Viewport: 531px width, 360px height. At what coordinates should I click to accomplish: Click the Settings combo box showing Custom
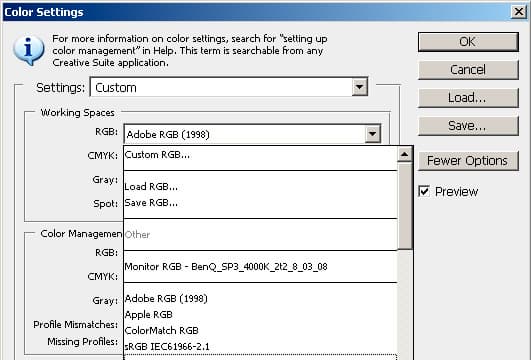point(229,87)
